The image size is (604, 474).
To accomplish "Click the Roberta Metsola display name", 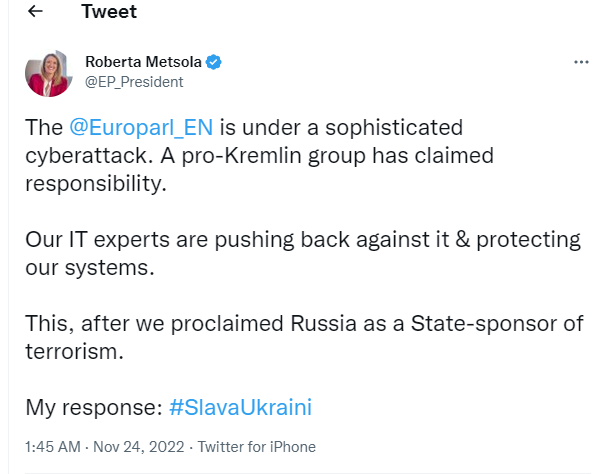I will pyautogui.click(x=143, y=62).
